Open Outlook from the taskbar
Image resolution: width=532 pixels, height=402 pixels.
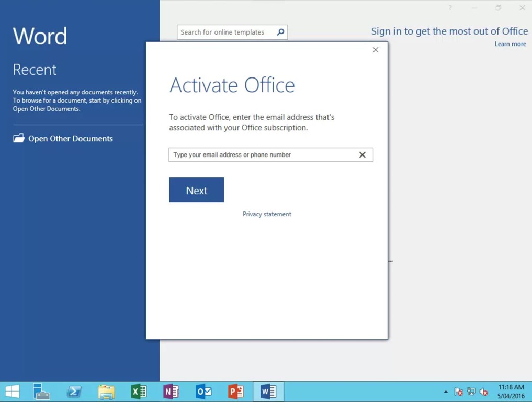coord(203,391)
